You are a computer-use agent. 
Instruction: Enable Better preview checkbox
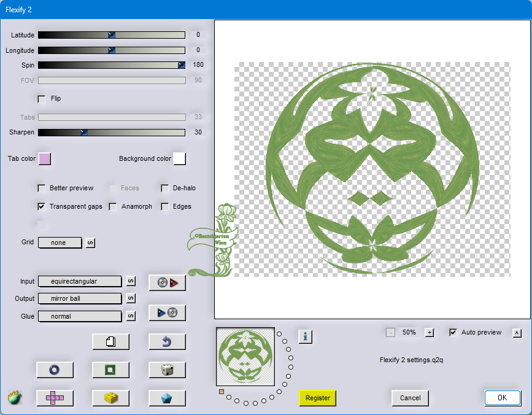pos(42,188)
